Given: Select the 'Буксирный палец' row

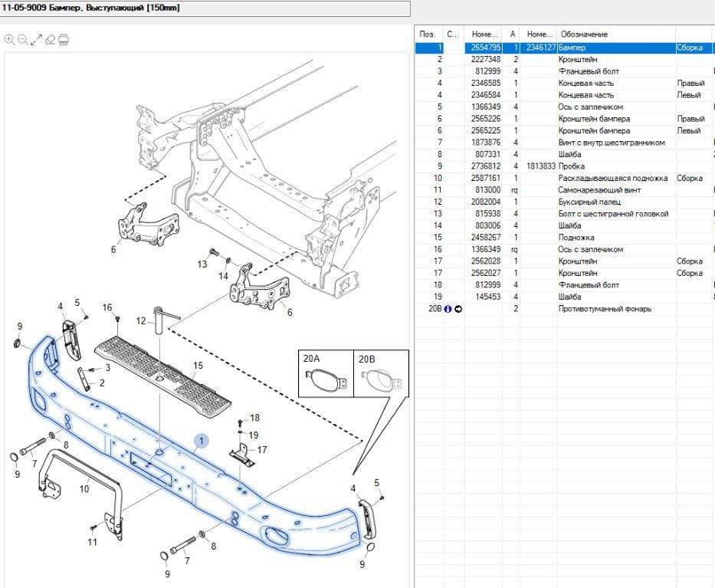Looking at the screenshot, I should 589,202.
